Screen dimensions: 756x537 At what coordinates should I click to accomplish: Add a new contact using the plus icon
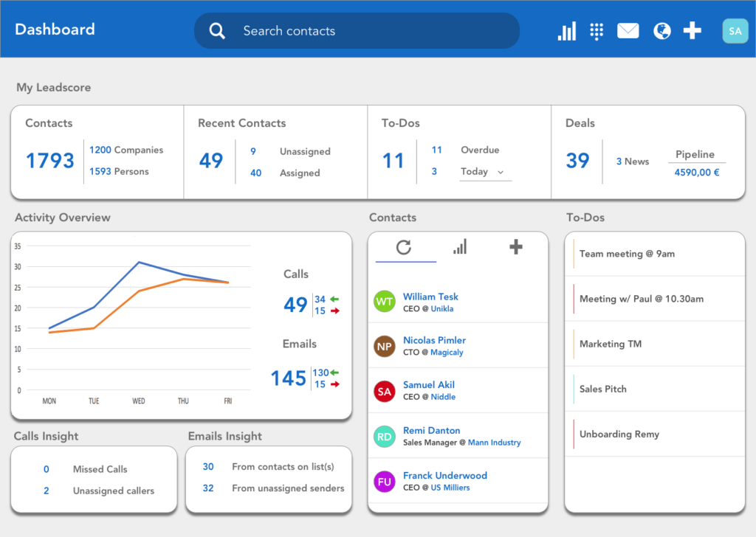[515, 248]
